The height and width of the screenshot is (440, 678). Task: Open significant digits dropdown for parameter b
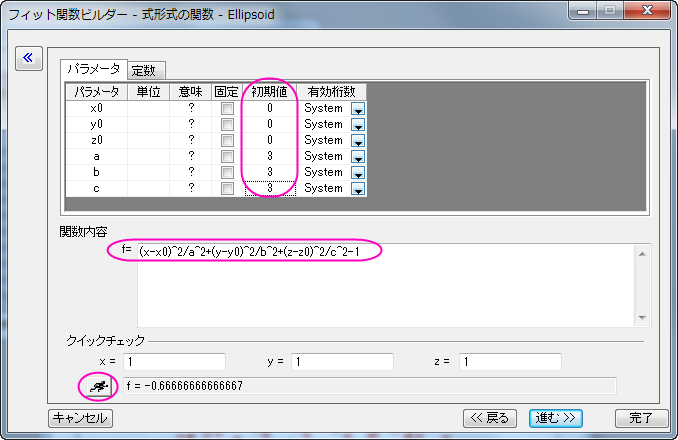[x=358, y=172]
